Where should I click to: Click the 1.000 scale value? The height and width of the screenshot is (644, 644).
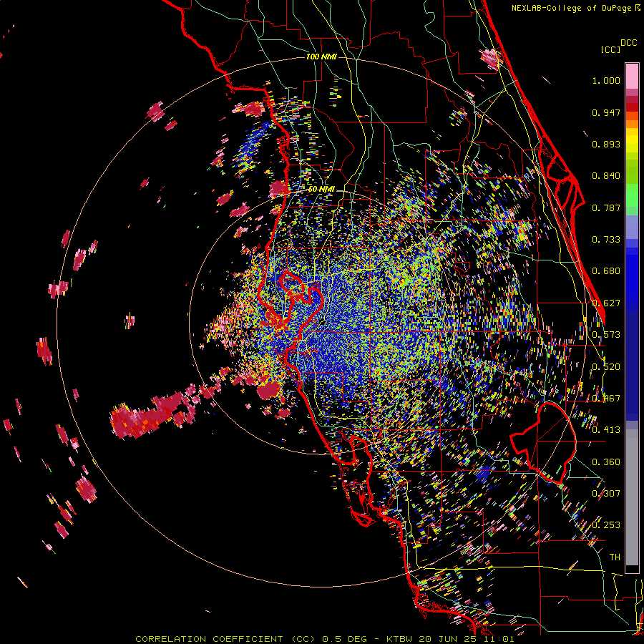click(606, 80)
